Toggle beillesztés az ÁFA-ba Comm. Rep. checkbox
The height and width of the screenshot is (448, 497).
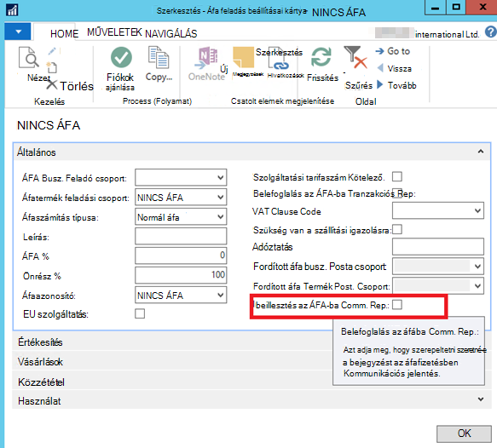pyautogui.click(x=397, y=305)
